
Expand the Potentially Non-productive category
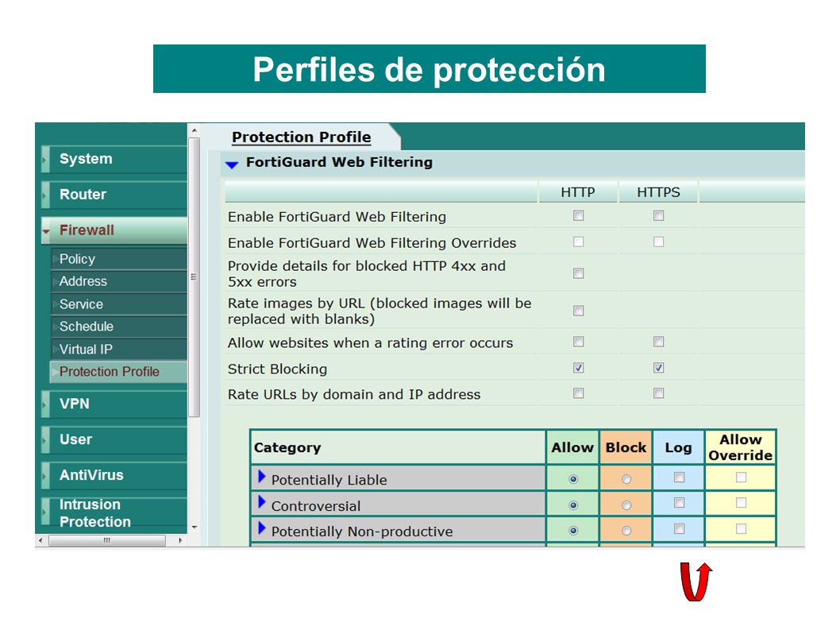pos(261,528)
